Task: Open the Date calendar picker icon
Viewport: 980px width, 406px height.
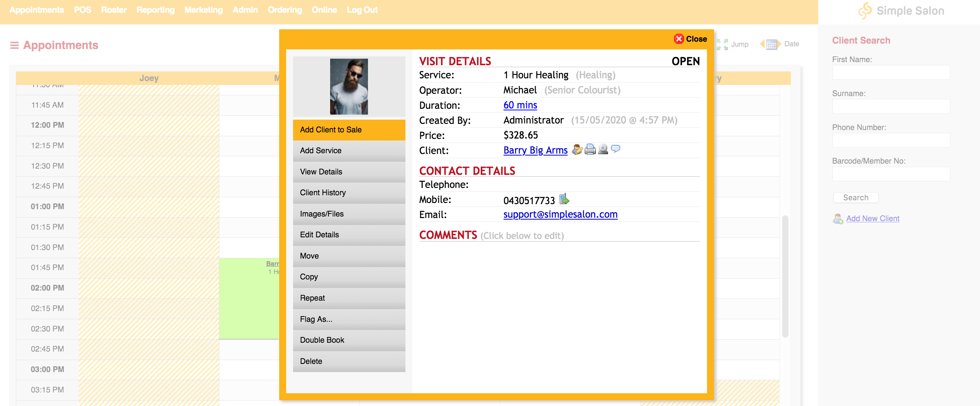Action: tap(771, 44)
